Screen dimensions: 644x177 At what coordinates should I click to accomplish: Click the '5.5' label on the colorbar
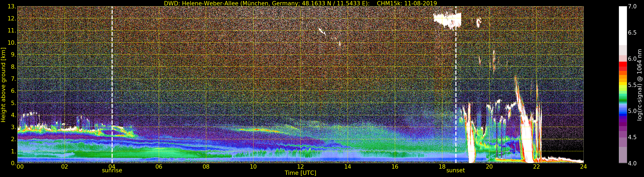(x=632, y=85)
